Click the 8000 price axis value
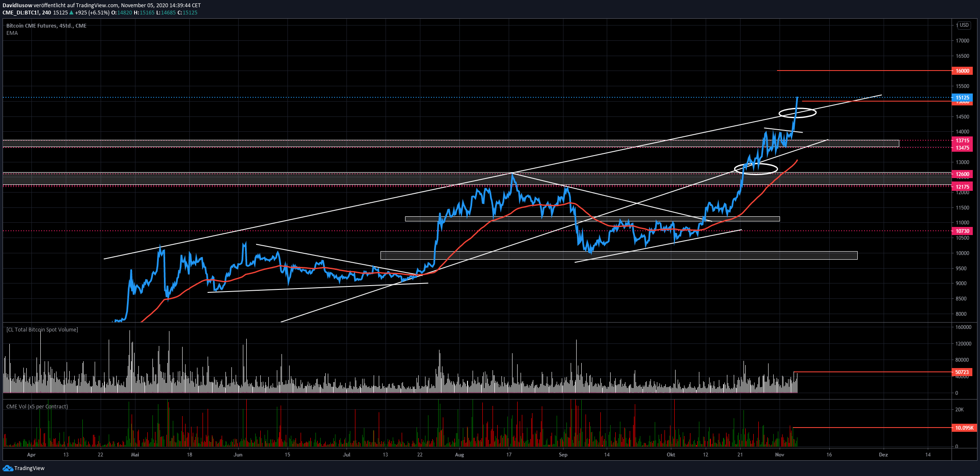Viewport: 980px width, 476px height. tap(961, 314)
